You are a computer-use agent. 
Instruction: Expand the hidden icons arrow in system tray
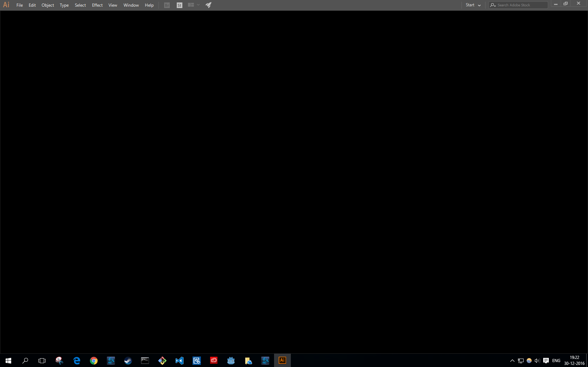click(512, 360)
